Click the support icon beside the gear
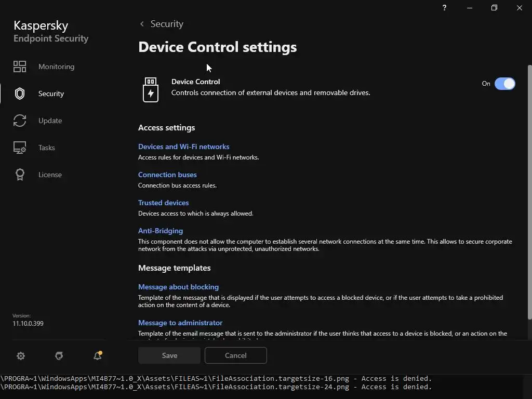The height and width of the screenshot is (399, 532). [x=59, y=355]
